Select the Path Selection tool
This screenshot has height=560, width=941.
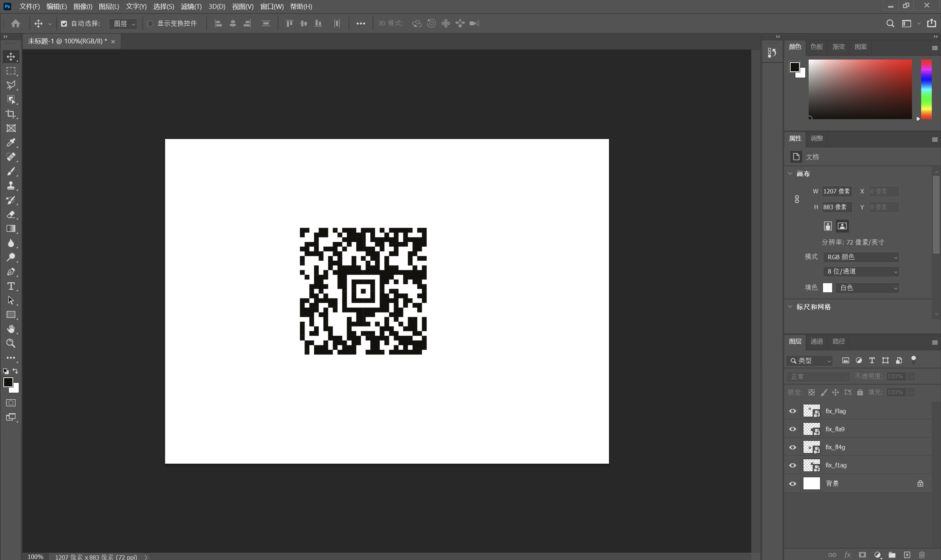click(x=11, y=300)
